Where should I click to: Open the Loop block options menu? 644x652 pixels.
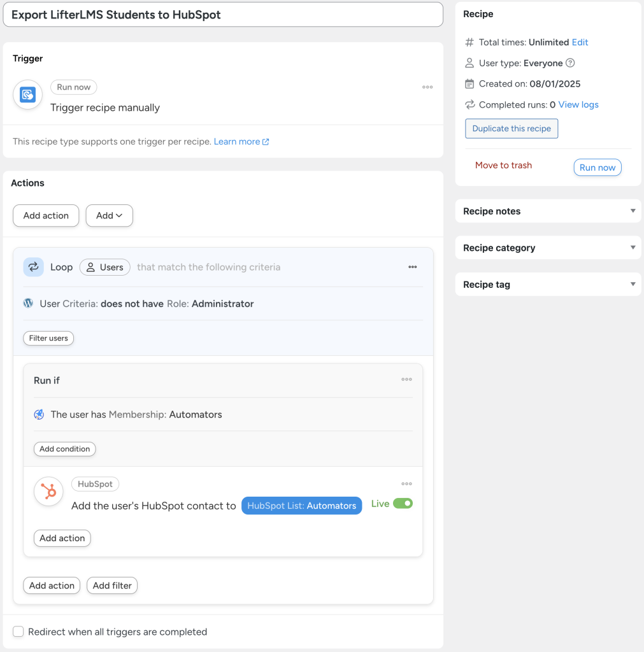pyautogui.click(x=412, y=267)
